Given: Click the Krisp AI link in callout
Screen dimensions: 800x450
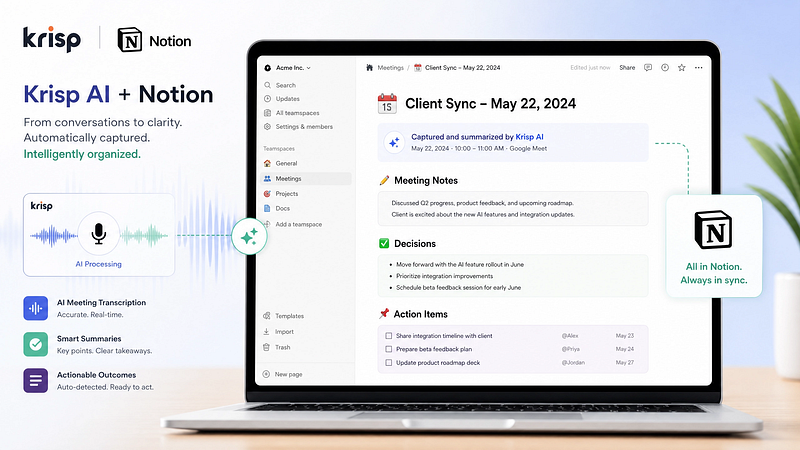Looking at the screenshot, I should [529, 137].
